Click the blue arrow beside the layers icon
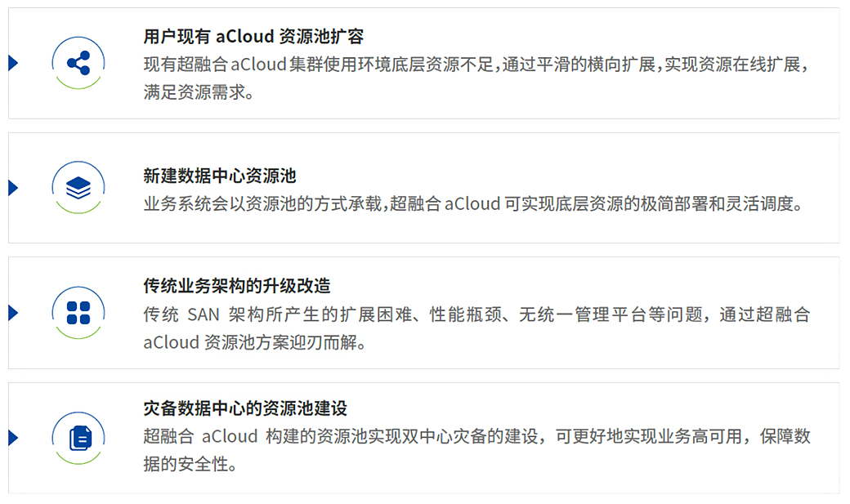This screenshot has width=850, height=504. (x=14, y=188)
